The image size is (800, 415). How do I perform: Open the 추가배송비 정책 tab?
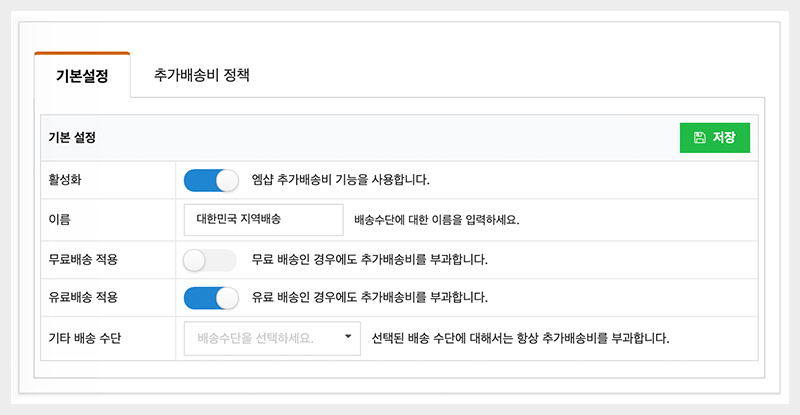click(x=201, y=75)
